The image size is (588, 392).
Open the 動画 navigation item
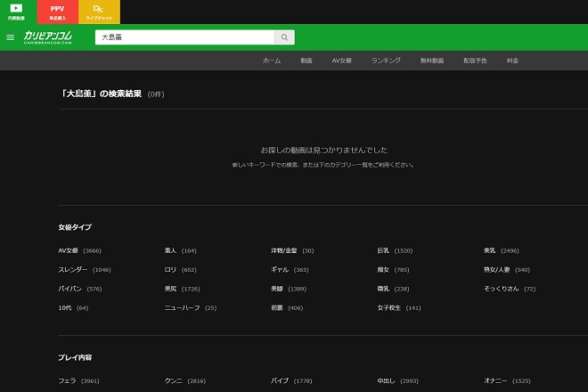point(306,61)
